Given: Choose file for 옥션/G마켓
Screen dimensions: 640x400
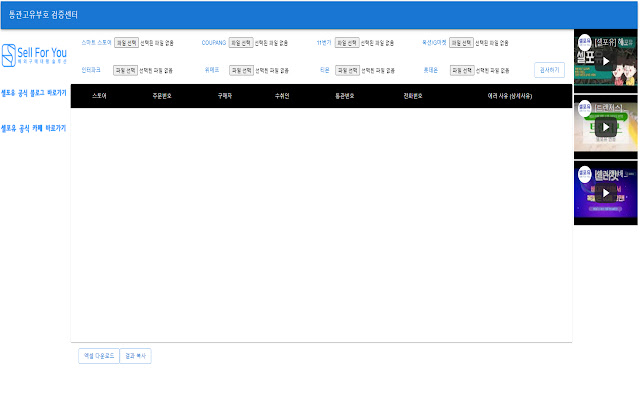Looking at the screenshot, I should pyautogui.click(x=461, y=42).
